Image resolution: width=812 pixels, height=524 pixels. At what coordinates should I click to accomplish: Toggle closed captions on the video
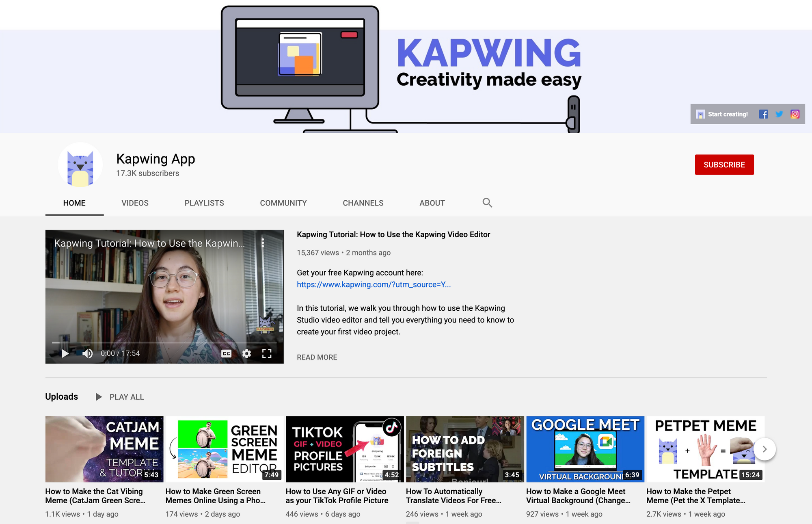(x=226, y=353)
